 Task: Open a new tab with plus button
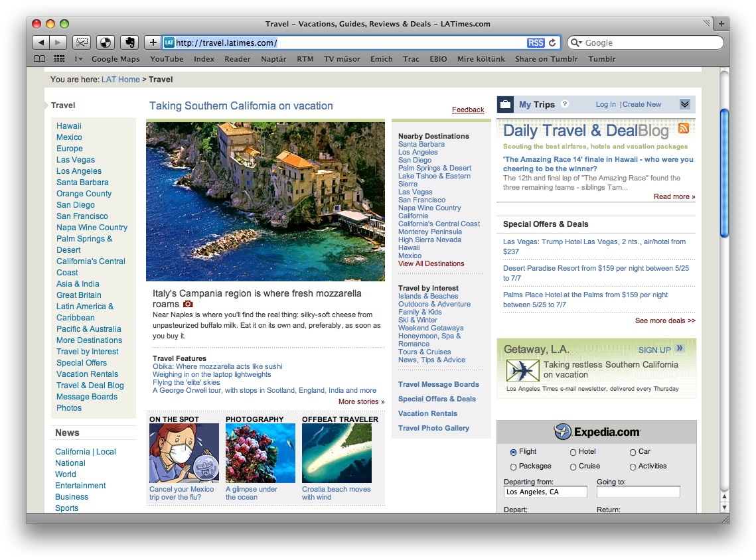click(721, 24)
